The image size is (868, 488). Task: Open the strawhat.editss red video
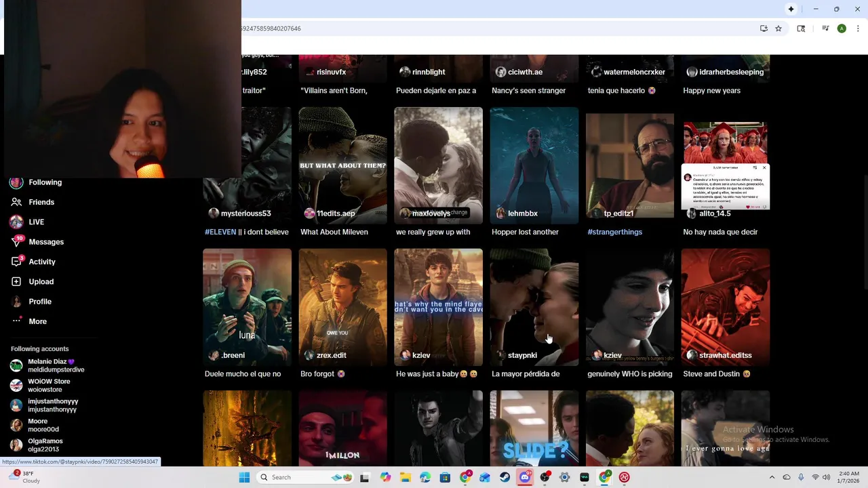[726, 307]
